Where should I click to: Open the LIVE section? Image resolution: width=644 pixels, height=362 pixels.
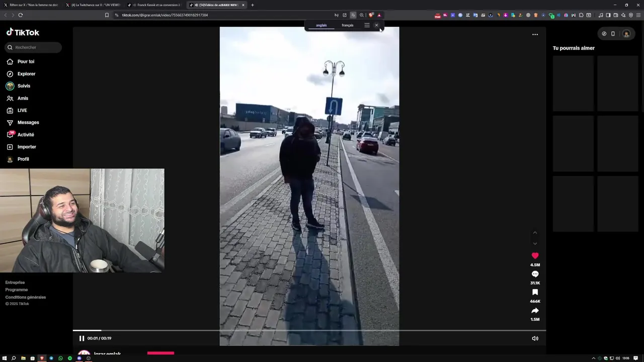click(17, 110)
